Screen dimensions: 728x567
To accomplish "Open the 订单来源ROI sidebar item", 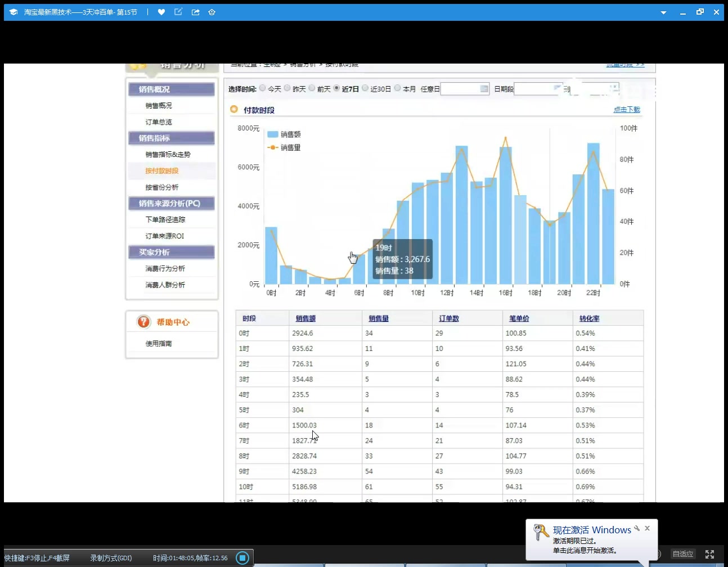I will pos(165,236).
